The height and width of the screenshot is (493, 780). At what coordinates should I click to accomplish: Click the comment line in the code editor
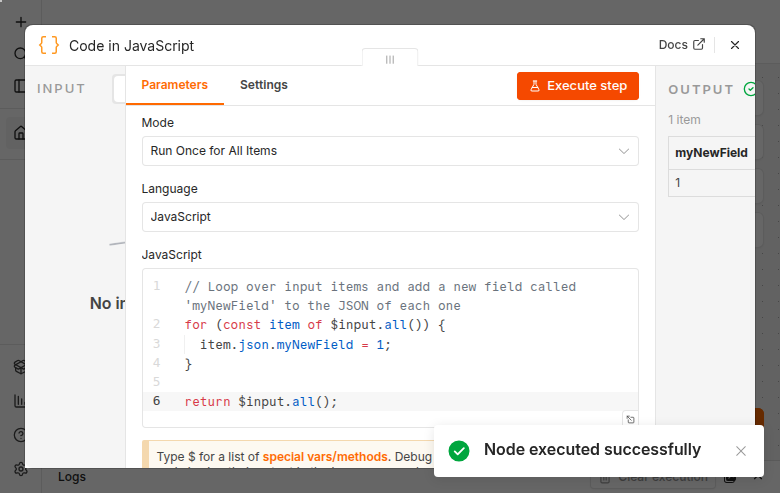click(x=380, y=296)
